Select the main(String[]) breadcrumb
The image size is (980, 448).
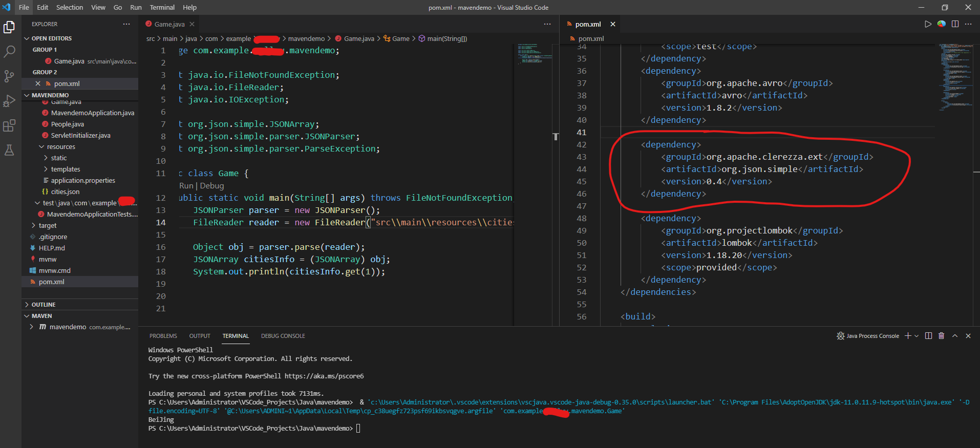(x=443, y=38)
